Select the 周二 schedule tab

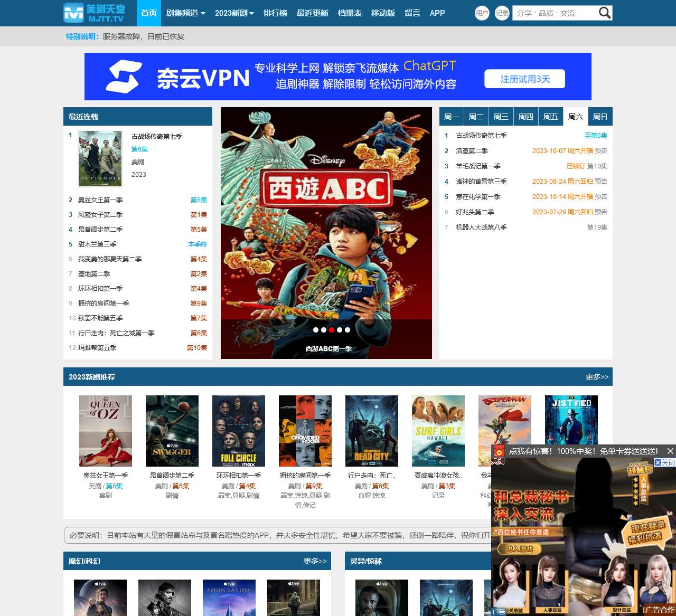pyautogui.click(x=476, y=117)
